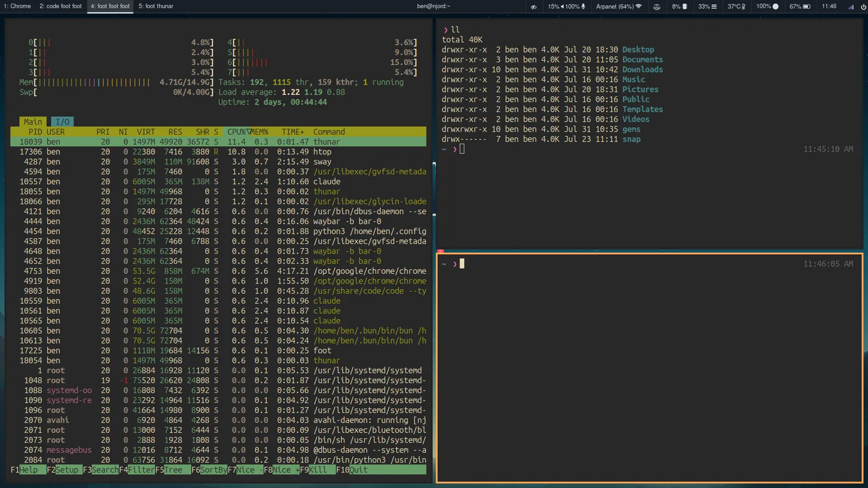868x488 pixels.
Task: Switch to the htop I/O tab
Action: pos(62,122)
